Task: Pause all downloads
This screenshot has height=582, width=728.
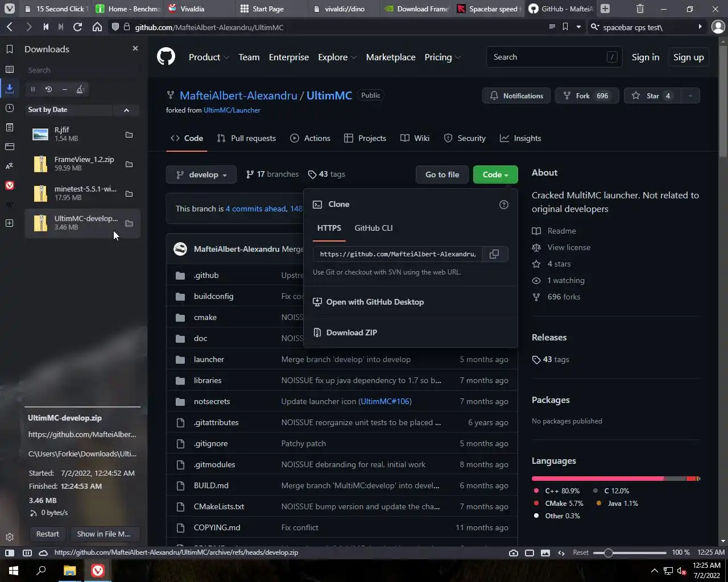Action: [33, 89]
